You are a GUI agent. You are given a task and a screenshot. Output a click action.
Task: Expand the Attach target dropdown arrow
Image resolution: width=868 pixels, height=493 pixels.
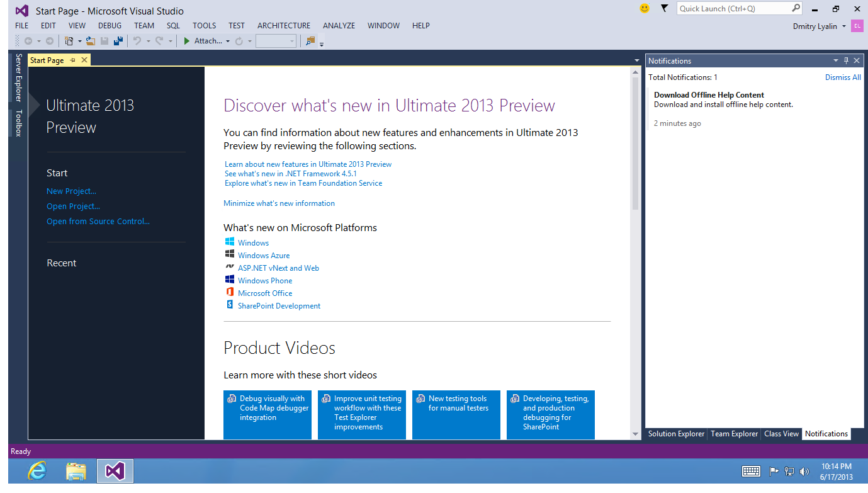[x=227, y=42]
